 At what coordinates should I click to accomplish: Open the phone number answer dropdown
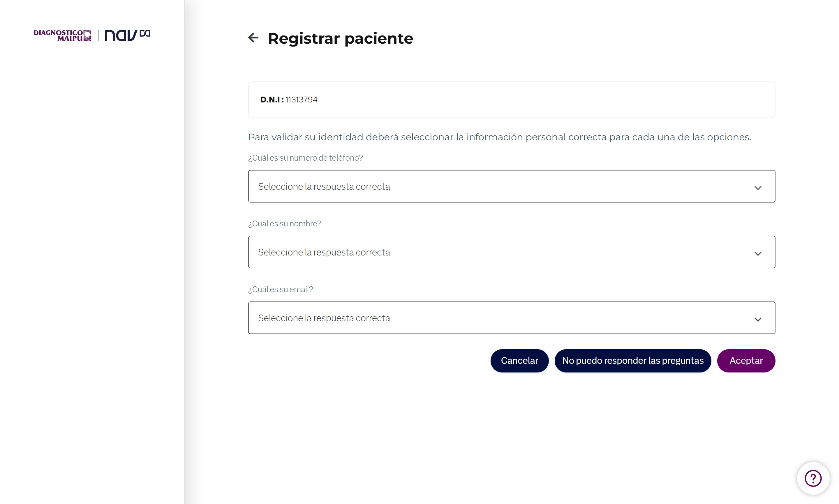(512, 186)
